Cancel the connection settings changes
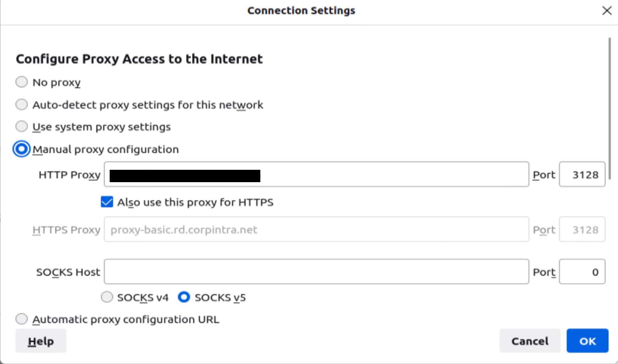The height and width of the screenshot is (364, 618). (x=530, y=341)
